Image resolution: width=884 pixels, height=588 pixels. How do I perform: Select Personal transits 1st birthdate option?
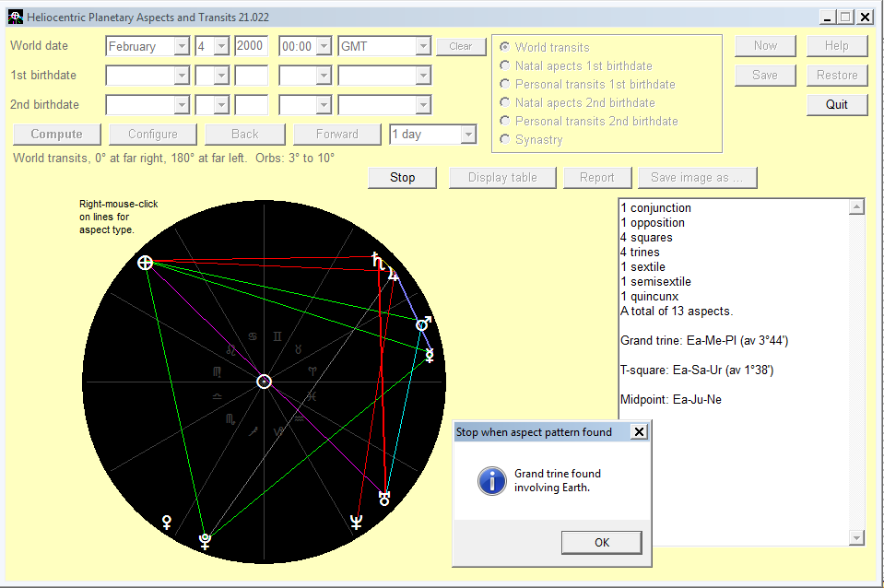coord(504,84)
